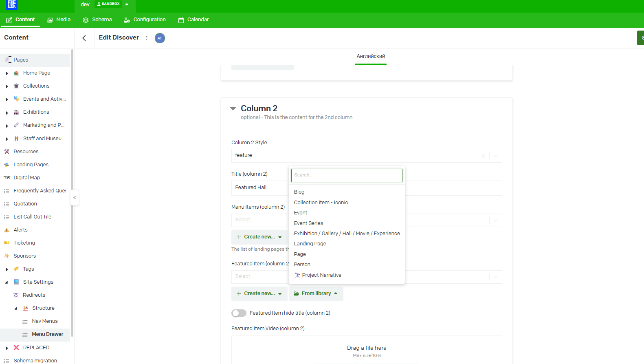Open the Edit Discover options menu
The image size is (644, 364).
147,38
